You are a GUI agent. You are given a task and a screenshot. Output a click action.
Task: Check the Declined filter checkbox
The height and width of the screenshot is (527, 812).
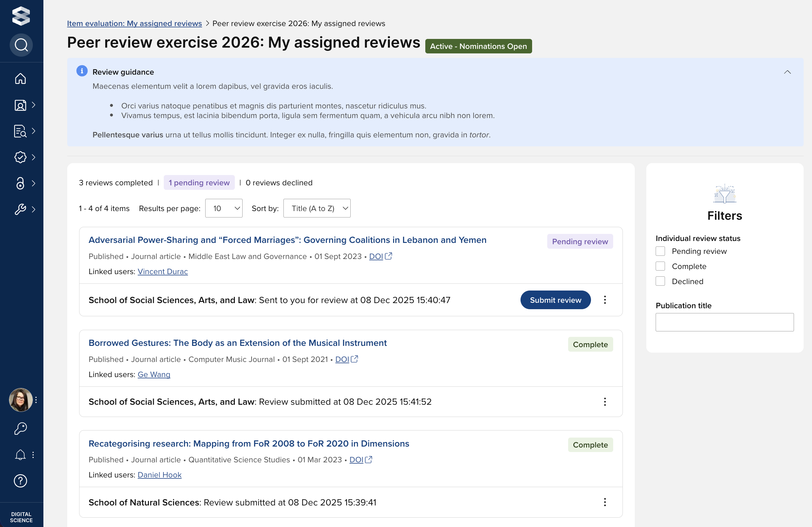[660, 282]
